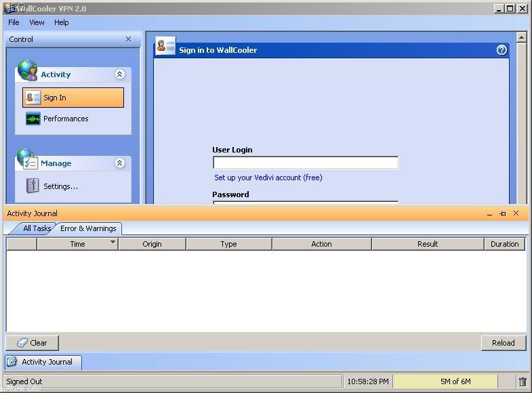Close the Activity Journal panel
532x393 pixels.
coord(516,213)
